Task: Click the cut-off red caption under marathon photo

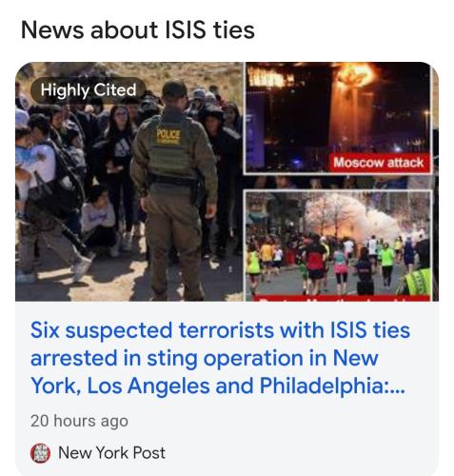Action: [341, 298]
